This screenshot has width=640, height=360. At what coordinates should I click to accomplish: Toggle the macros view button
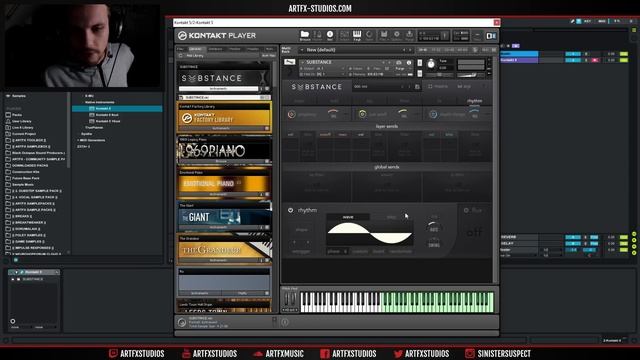tap(438, 87)
